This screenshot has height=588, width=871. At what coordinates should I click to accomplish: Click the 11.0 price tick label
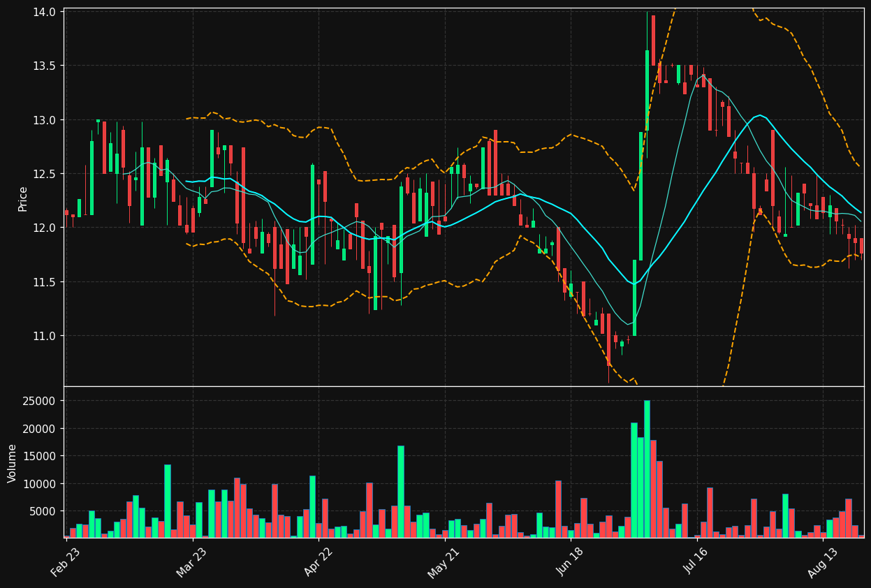coord(46,336)
